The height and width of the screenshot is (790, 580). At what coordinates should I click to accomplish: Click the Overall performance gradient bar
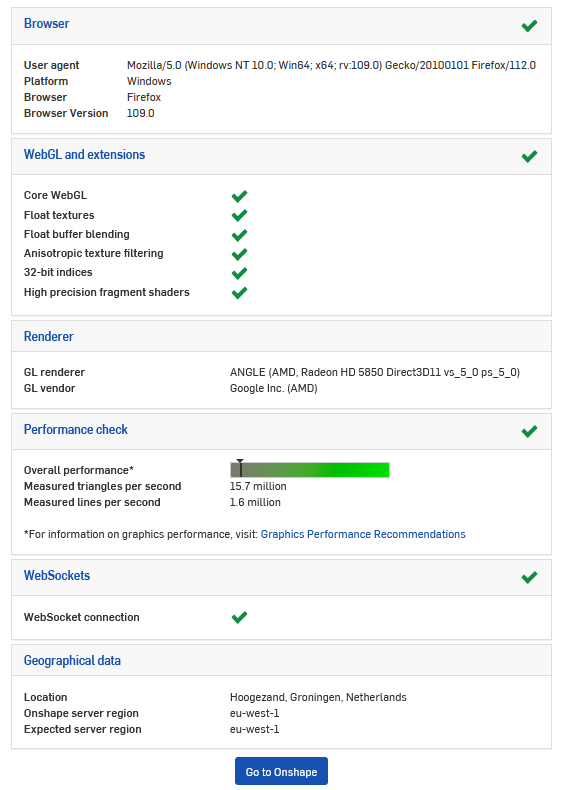pos(310,470)
